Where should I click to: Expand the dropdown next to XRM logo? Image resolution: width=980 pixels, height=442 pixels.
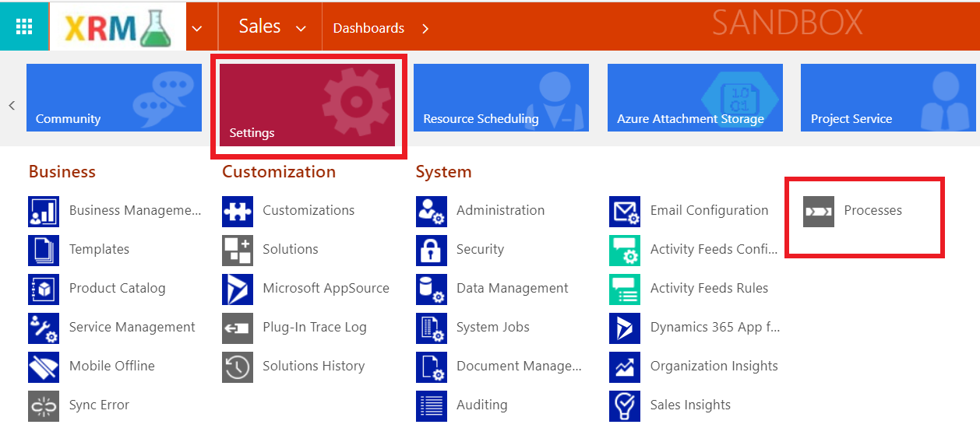click(x=197, y=29)
